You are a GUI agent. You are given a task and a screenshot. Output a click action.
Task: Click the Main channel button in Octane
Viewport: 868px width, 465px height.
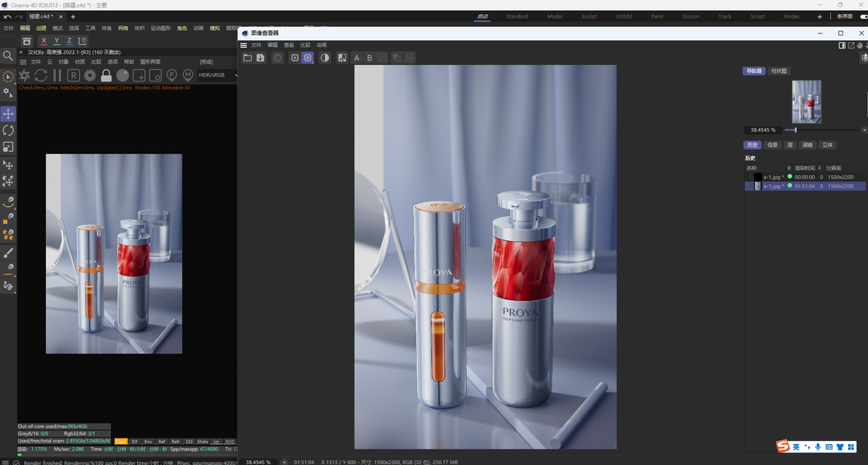click(121, 441)
